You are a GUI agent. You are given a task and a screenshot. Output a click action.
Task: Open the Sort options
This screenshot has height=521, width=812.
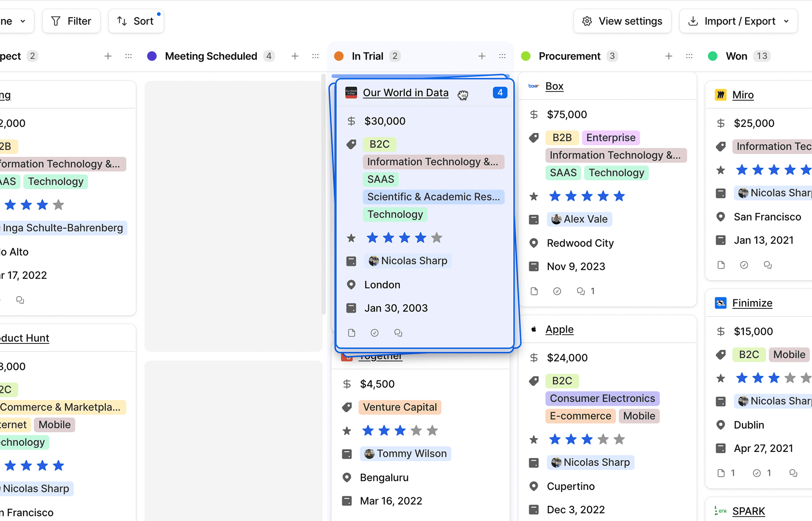coord(136,21)
